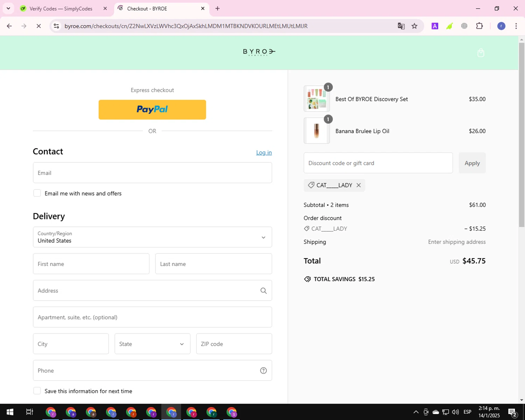Click the TOTAL SAVINGS $15.25 text
Screen dimensions: 525x420
pyautogui.click(x=344, y=279)
